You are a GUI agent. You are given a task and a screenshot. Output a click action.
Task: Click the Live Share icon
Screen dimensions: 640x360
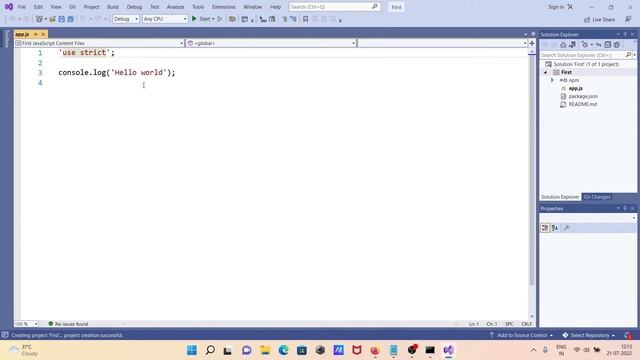click(587, 20)
